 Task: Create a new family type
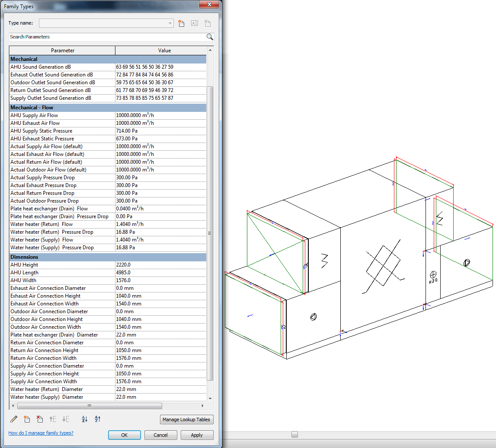pos(181,23)
